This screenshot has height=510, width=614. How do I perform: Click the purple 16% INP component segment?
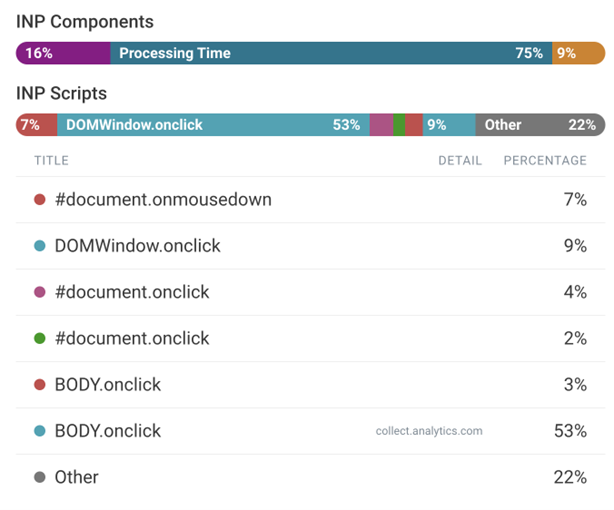[x=63, y=53]
